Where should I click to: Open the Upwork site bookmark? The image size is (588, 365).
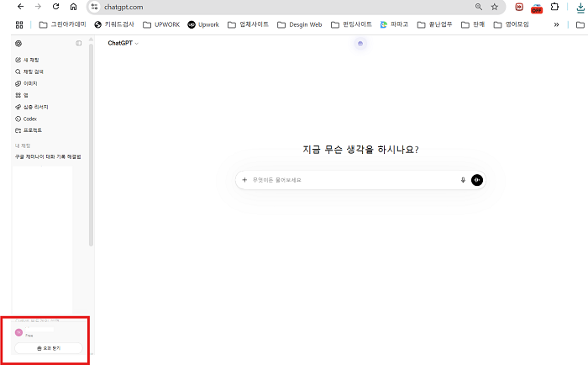point(203,24)
